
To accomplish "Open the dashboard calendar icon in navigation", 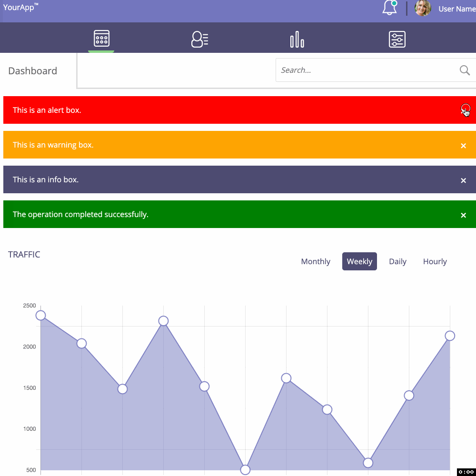I will [101, 39].
